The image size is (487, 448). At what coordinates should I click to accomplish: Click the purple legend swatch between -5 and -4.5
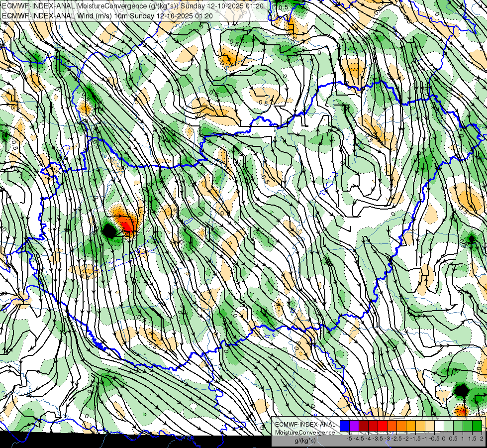point(354,426)
